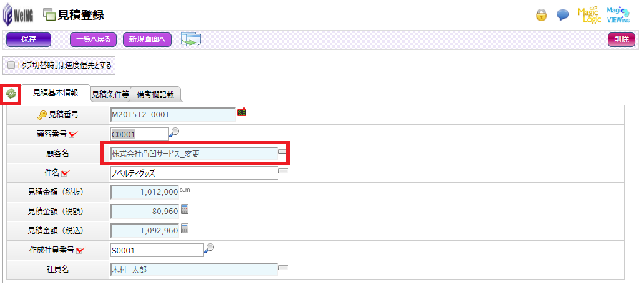Open Magic VIEWing from the header
Screen dimensions: 644x287
[x=618, y=16]
